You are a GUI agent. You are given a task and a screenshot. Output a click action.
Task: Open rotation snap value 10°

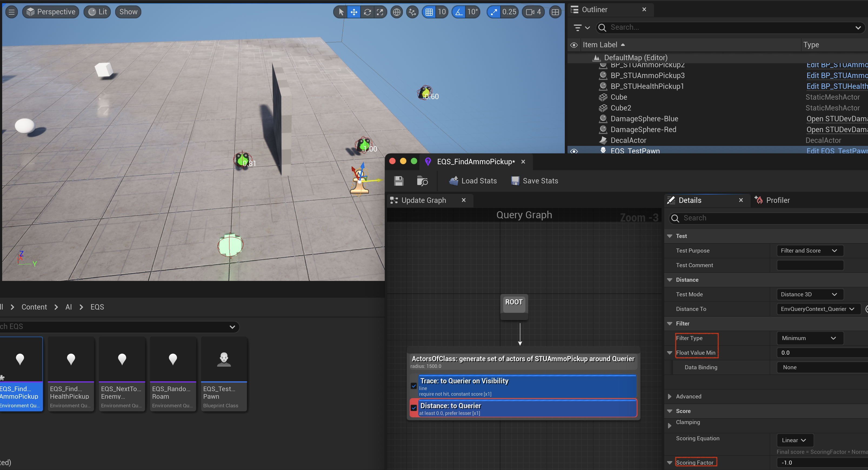472,12
